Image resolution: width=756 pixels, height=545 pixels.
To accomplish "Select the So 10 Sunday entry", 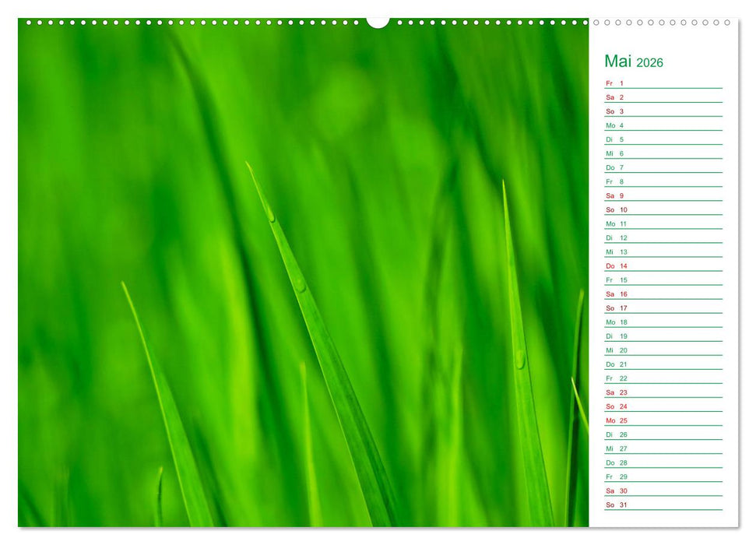I will click(615, 211).
